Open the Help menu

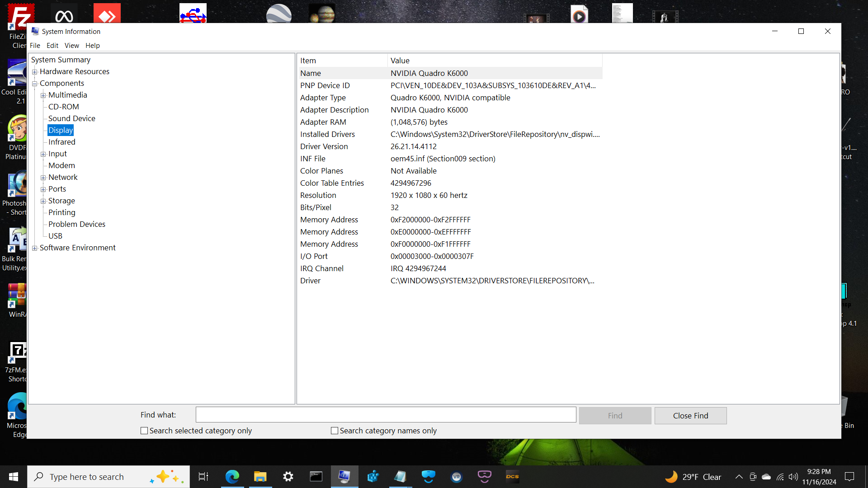tap(93, 46)
